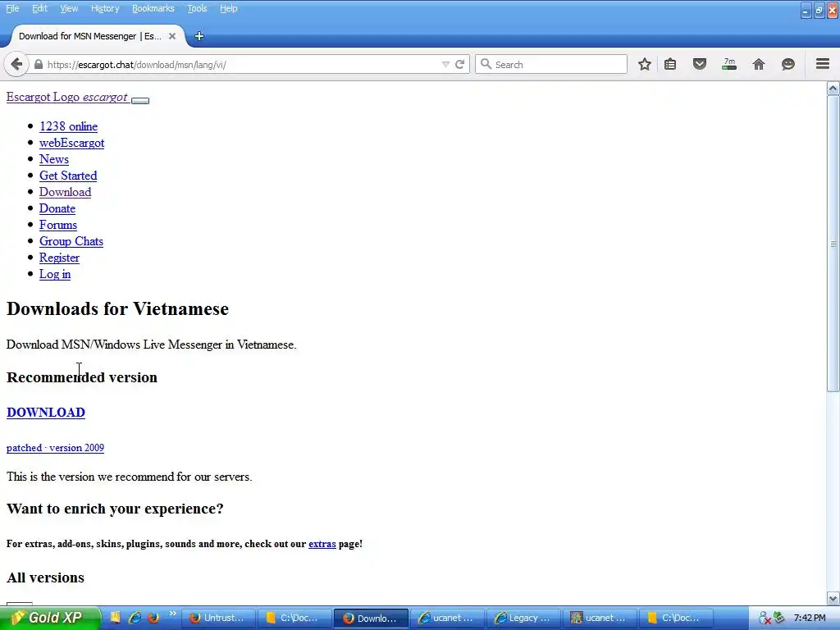Open the Donate link

(x=57, y=208)
